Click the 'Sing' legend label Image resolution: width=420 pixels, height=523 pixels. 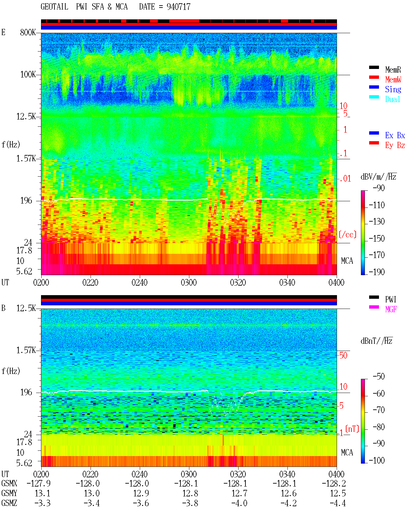click(x=393, y=89)
